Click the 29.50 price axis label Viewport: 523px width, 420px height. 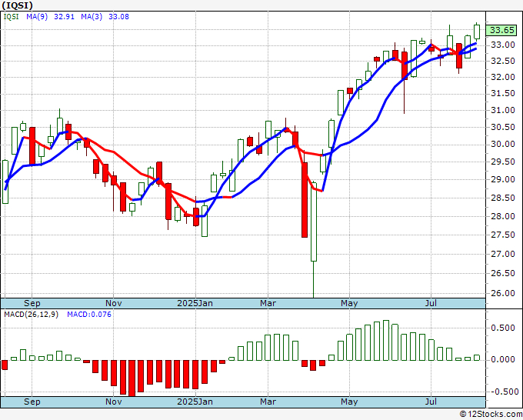503,162
